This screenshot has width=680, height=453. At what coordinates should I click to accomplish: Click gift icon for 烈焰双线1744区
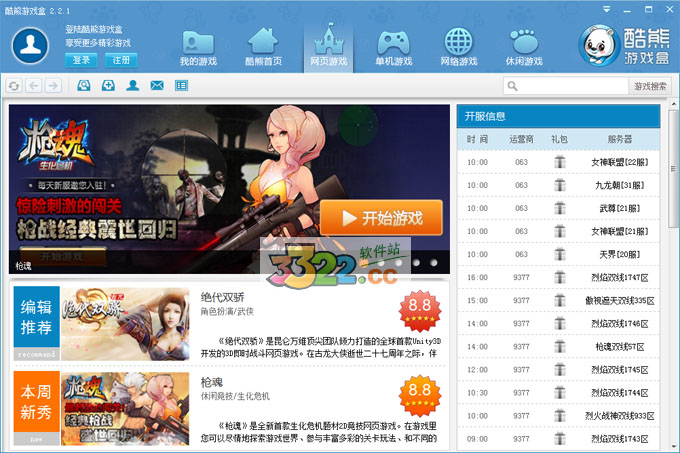560,393
